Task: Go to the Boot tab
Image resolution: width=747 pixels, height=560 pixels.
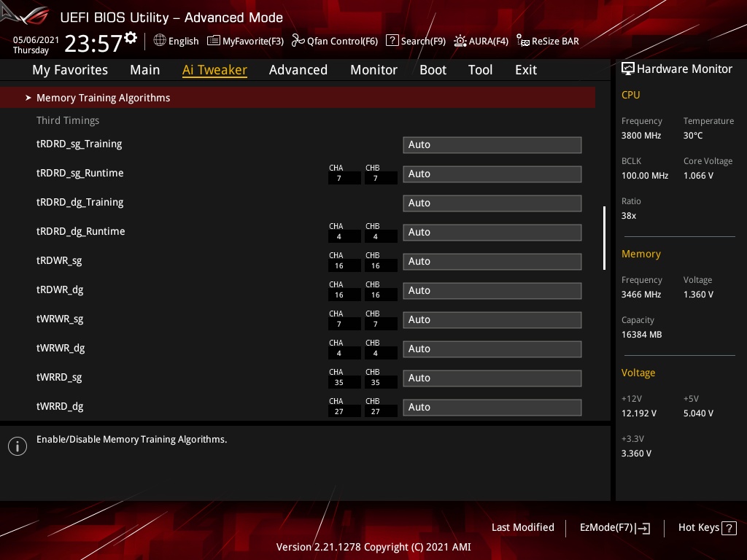Action: (433, 70)
